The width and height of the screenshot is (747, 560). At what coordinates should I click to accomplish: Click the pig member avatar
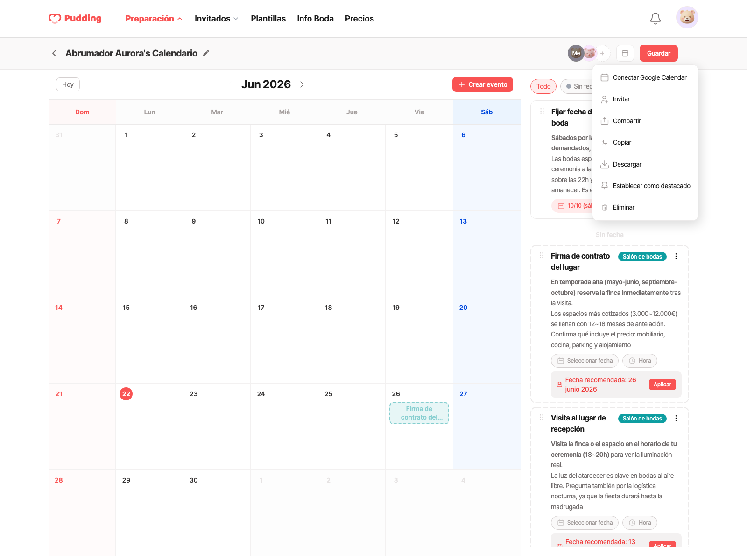pos(590,53)
